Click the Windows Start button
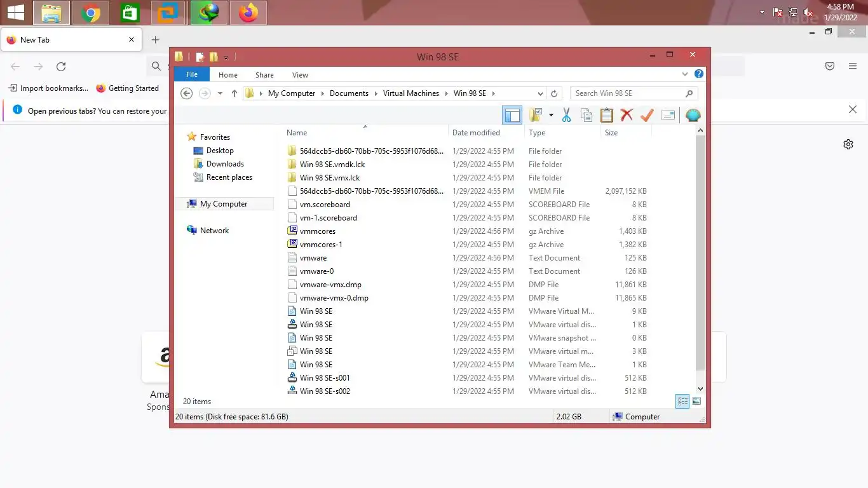The image size is (868, 488). (16, 12)
